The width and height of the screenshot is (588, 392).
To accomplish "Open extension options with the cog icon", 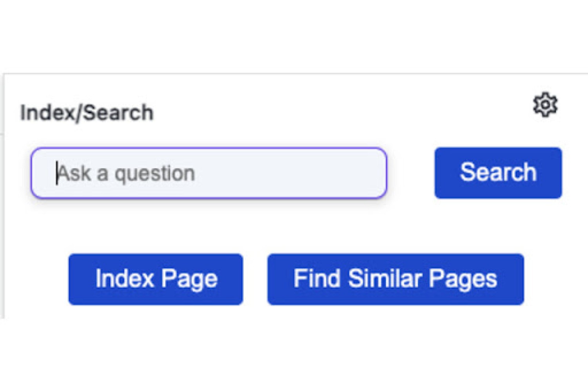I will click(x=545, y=105).
